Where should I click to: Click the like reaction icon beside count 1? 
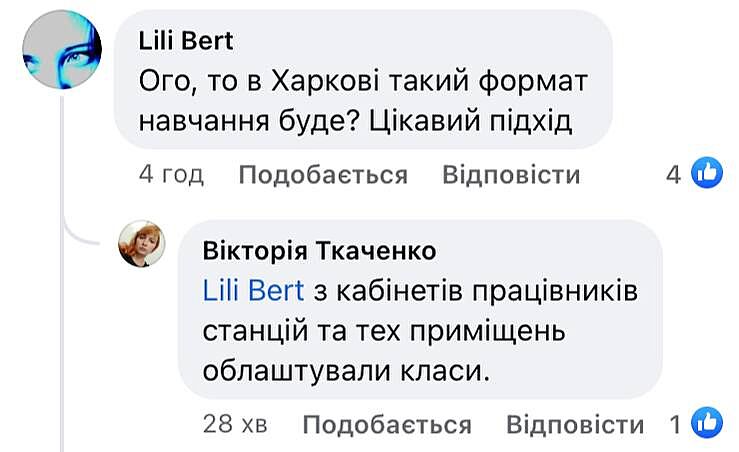pos(706,423)
